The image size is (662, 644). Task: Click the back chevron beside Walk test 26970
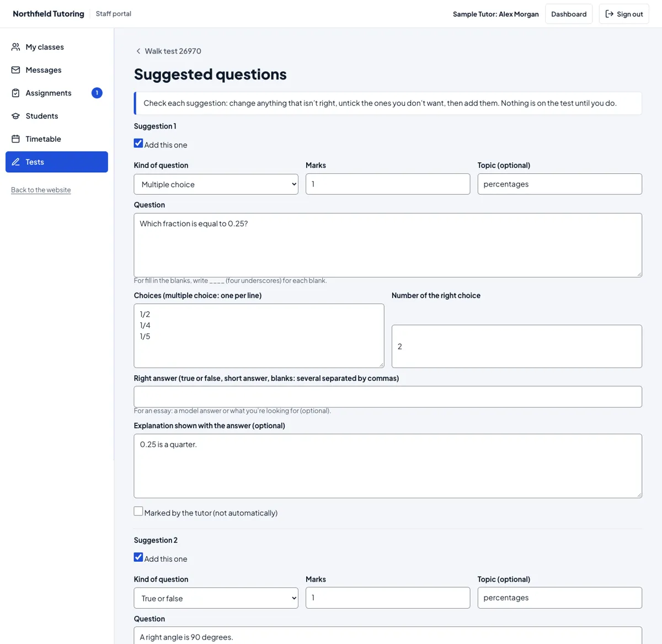tap(138, 51)
